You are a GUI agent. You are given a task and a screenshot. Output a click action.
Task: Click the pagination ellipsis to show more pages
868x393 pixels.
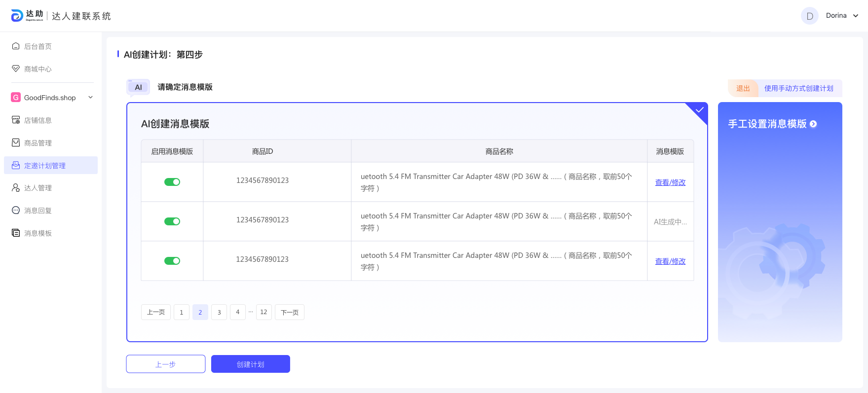[251, 312]
